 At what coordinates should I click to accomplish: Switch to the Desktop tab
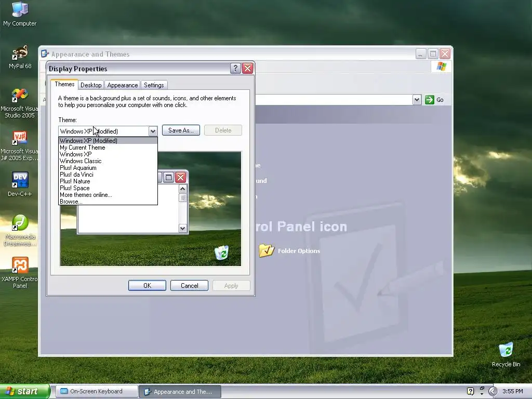[91, 85]
